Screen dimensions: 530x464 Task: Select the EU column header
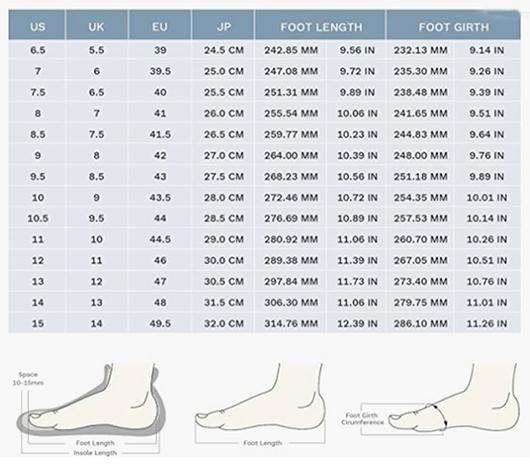pos(160,26)
